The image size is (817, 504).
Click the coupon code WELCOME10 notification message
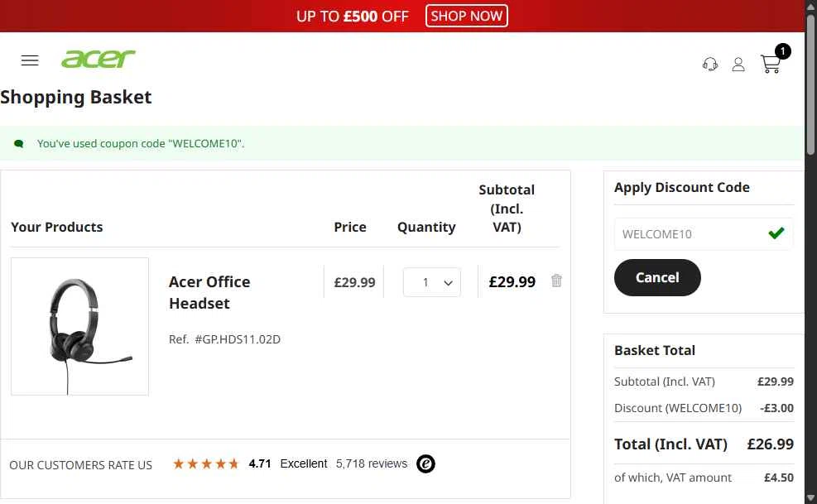click(141, 143)
